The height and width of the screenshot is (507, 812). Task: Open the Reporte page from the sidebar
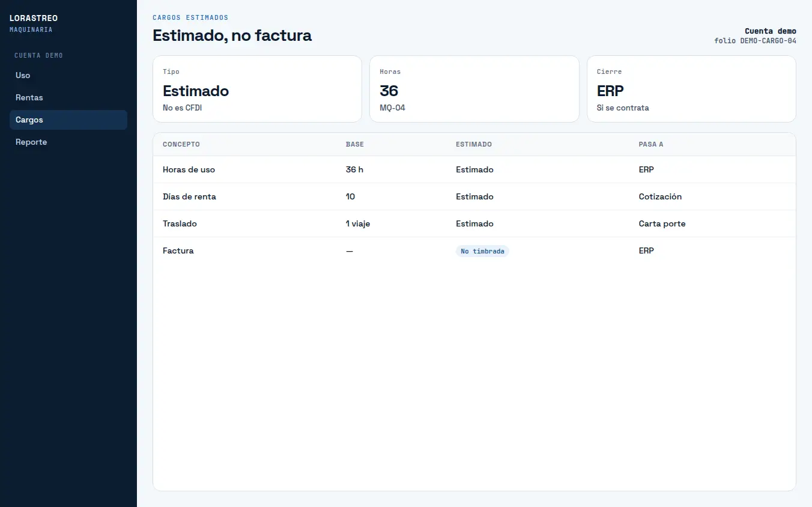pyautogui.click(x=68, y=142)
